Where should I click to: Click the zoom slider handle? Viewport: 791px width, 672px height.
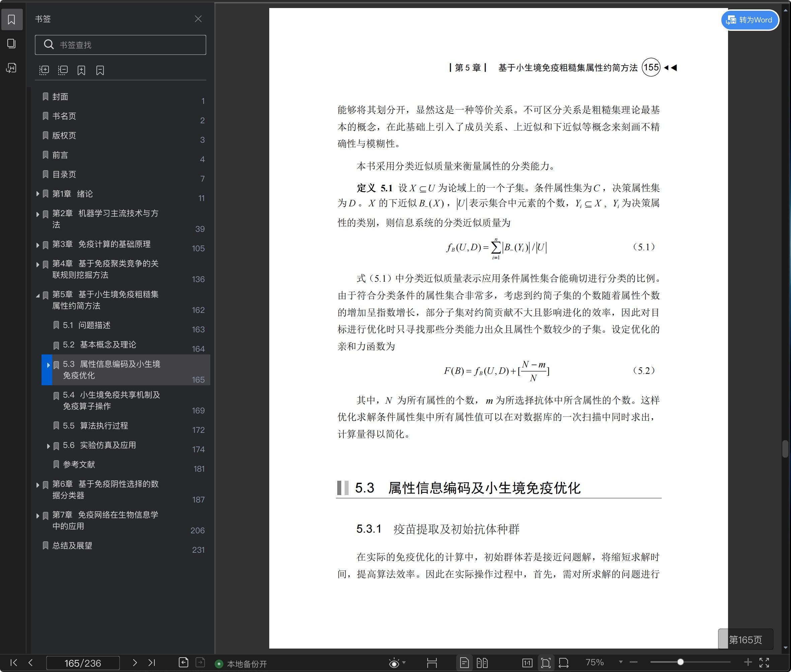680,662
